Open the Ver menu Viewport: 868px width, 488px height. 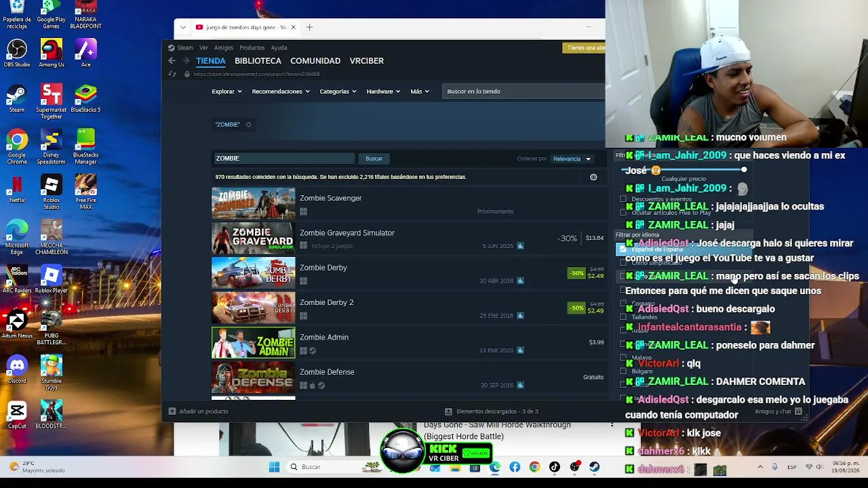(x=203, y=47)
